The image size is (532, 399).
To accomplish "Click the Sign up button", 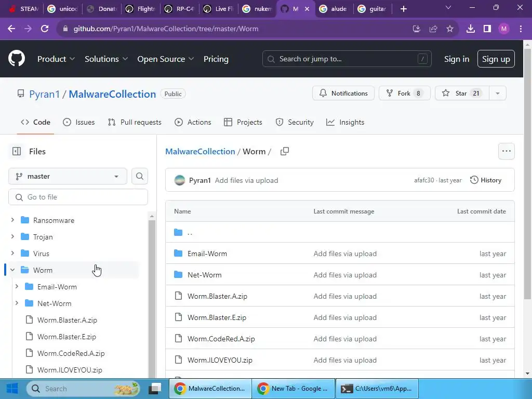I will tap(496, 59).
